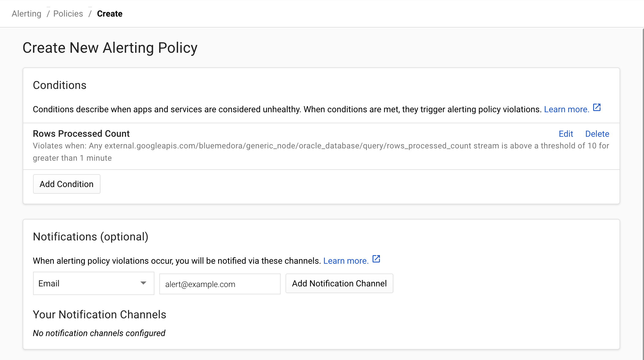Click the Add Condition button
Screen dimensions: 644x360
(66, 184)
